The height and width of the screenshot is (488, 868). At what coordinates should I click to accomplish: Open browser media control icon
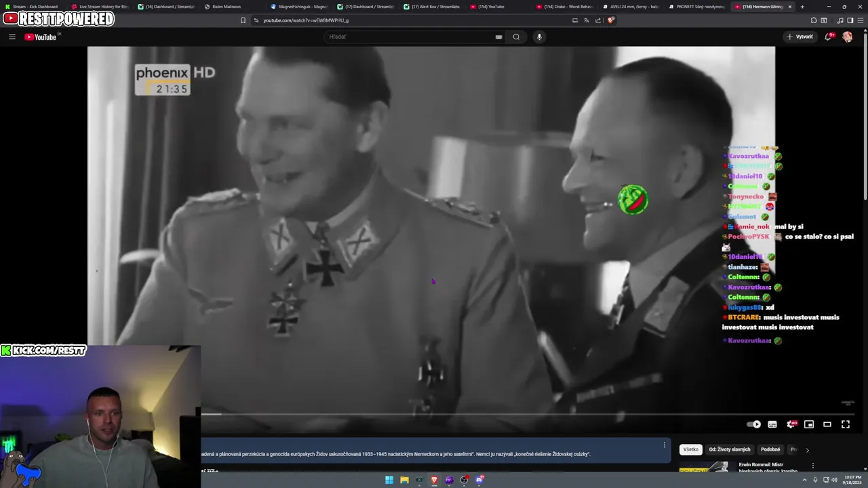click(x=840, y=20)
